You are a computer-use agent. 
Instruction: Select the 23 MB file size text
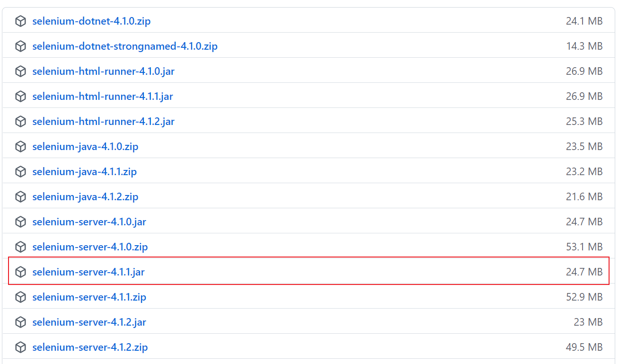coord(588,322)
